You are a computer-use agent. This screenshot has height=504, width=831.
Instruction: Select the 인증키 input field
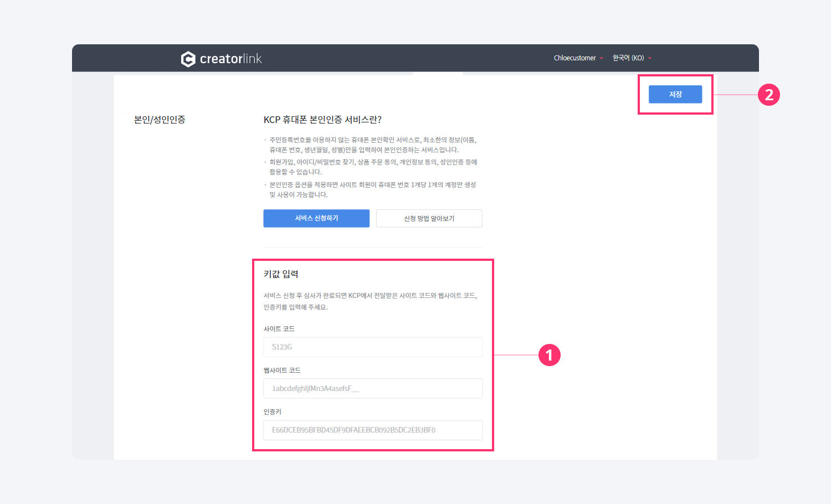click(x=373, y=430)
